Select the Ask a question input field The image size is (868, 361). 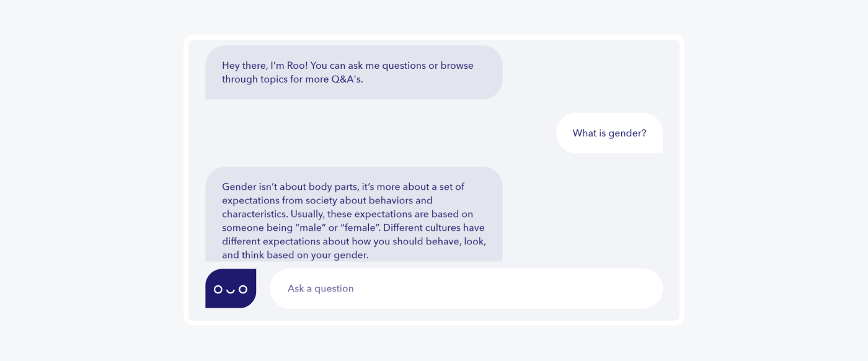click(x=466, y=288)
